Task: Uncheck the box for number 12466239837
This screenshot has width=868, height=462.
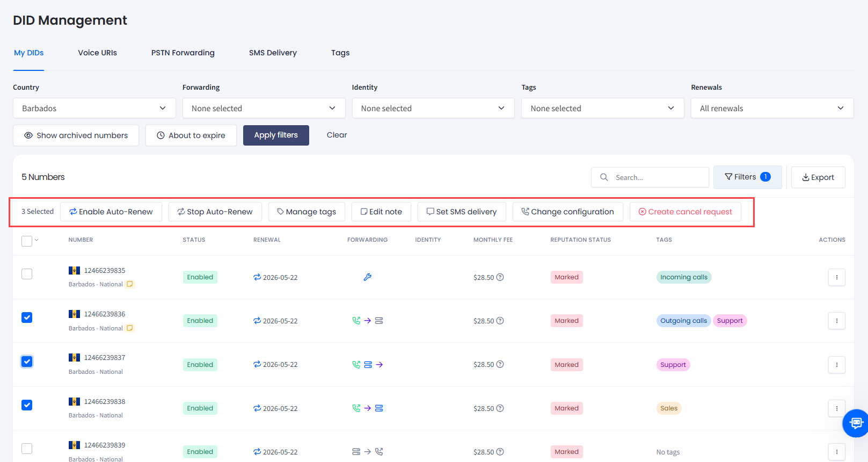Action: [x=27, y=362]
